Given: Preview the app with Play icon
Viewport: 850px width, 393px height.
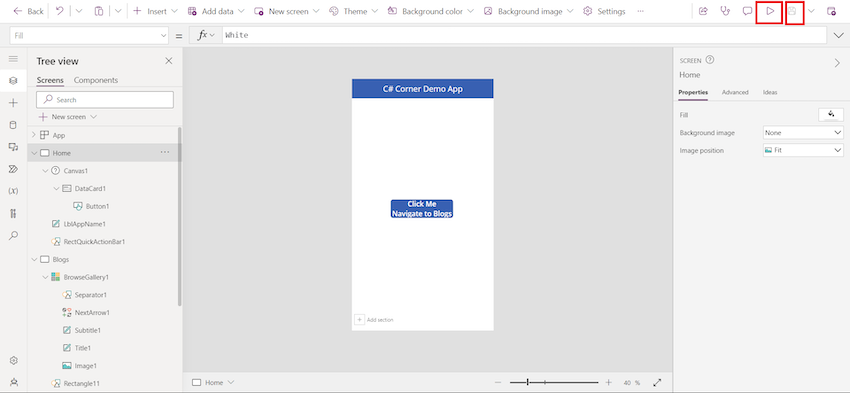Looking at the screenshot, I should (x=770, y=11).
